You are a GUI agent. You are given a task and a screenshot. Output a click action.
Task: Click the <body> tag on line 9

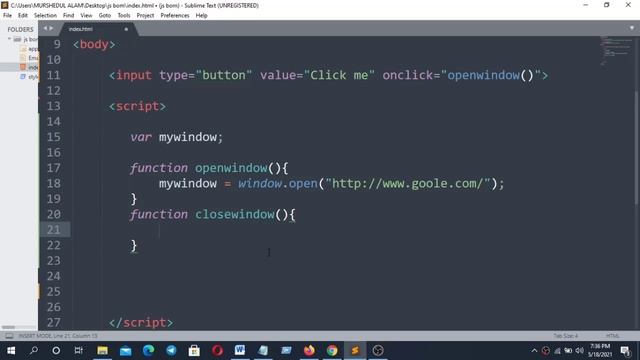pyautogui.click(x=94, y=44)
